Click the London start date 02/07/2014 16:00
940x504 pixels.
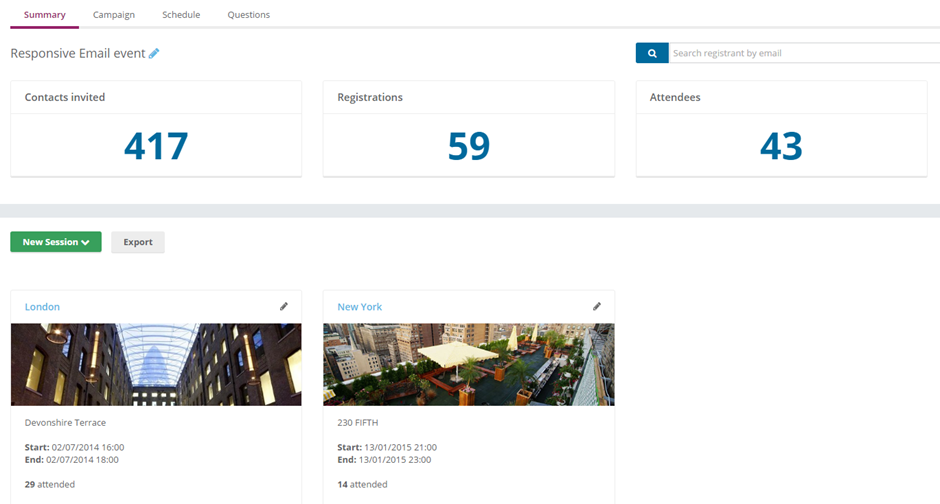click(x=88, y=447)
